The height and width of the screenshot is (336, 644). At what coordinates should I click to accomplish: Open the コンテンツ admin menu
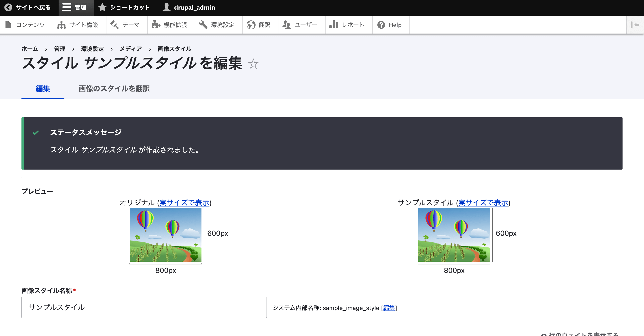click(x=26, y=25)
